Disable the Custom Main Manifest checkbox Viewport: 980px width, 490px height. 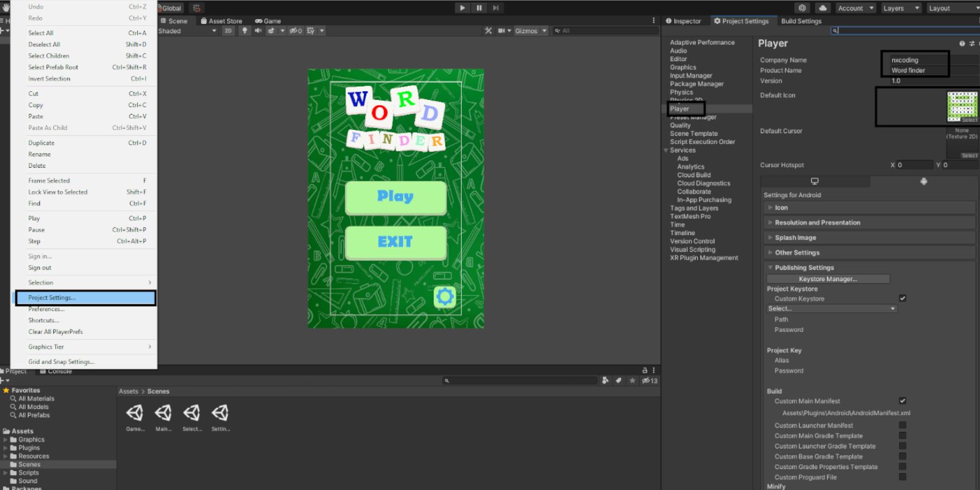tap(902, 401)
